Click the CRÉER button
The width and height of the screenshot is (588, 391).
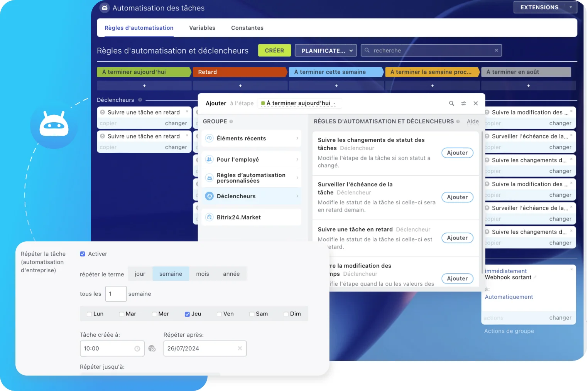[274, 50]
